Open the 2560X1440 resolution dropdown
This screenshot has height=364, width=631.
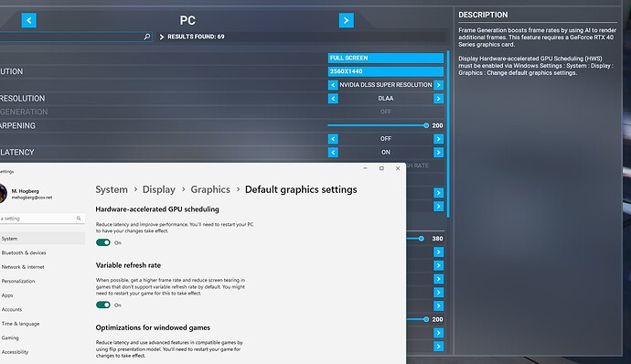click(386, 71)
